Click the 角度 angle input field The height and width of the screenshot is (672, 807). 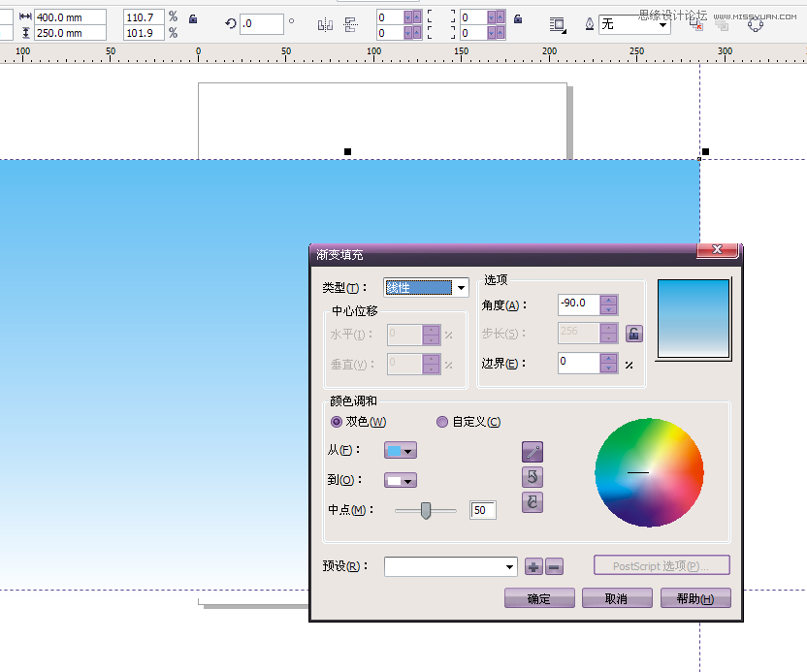click(580, 304)
